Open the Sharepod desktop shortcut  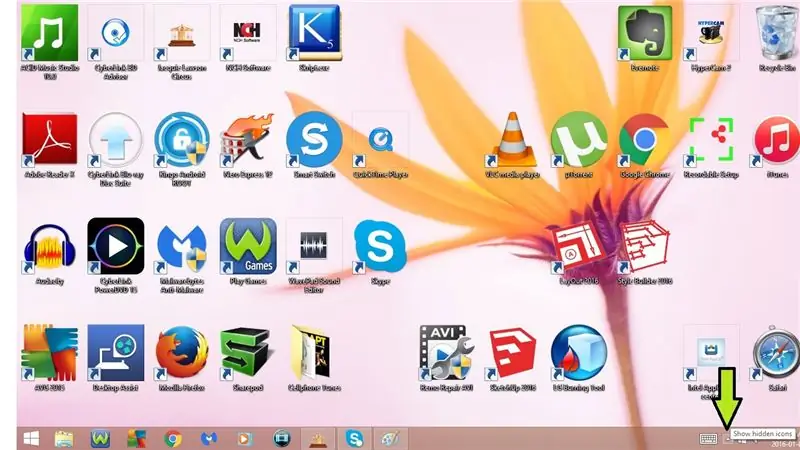pyautogui.click(x=247, y=354)
